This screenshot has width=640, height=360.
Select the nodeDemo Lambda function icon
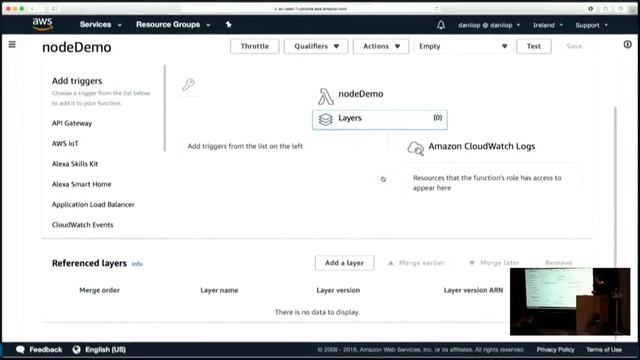point(325,96)
